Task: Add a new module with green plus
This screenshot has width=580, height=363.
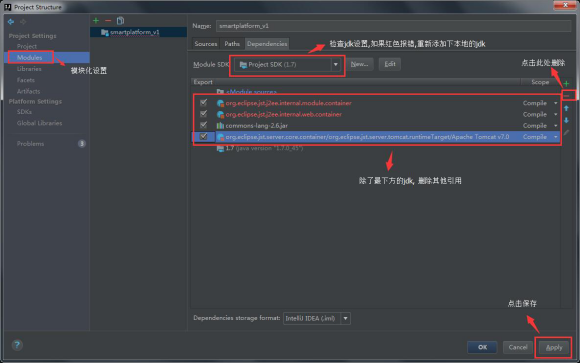Action: pyautogui.click(x=96, y=21)
